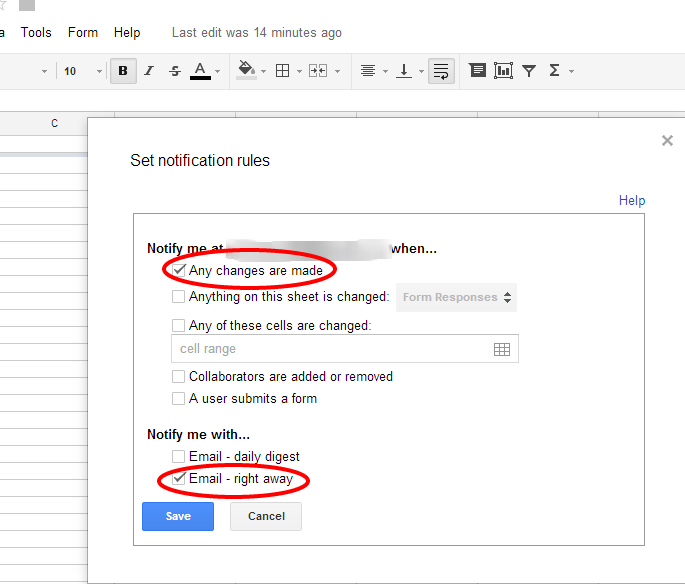Open the Tools menu
The width and height of the screenshot is (685, 584).
[36, 33]
